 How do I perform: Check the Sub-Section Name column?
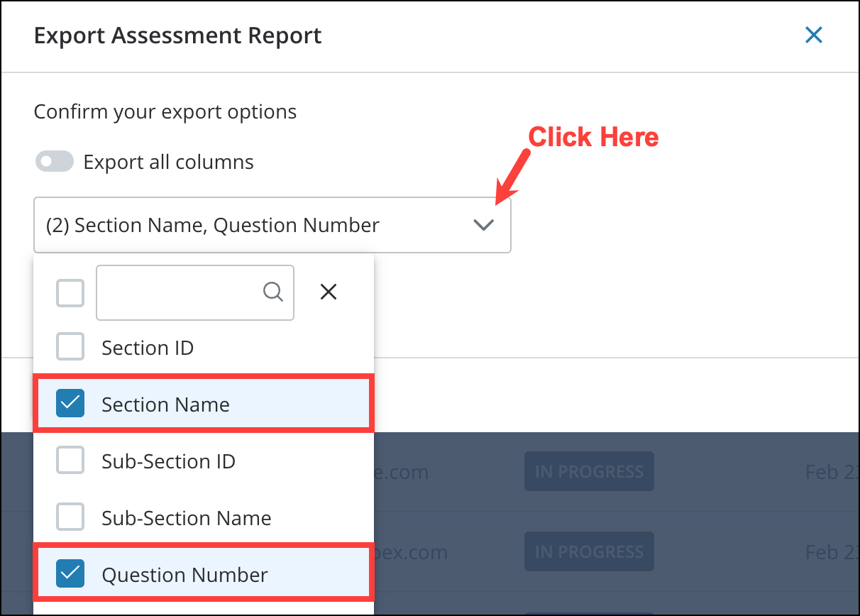(70, 517)
